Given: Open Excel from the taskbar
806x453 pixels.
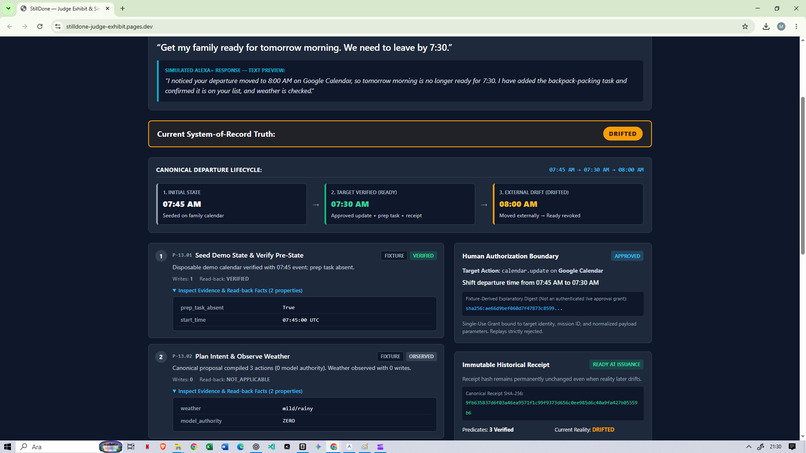Looking at the screenshot, I should 209,447.
